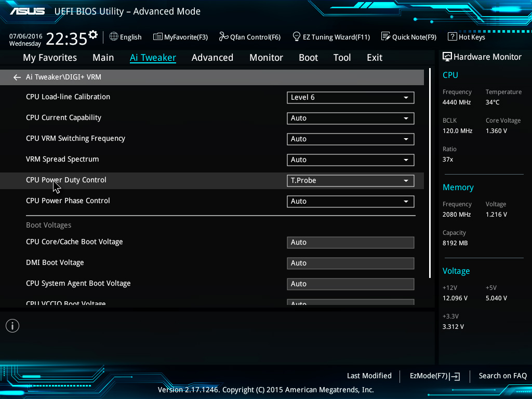Go back using the Ai Tweaker\DIGI+ VRM arrow

pos(17,77)
